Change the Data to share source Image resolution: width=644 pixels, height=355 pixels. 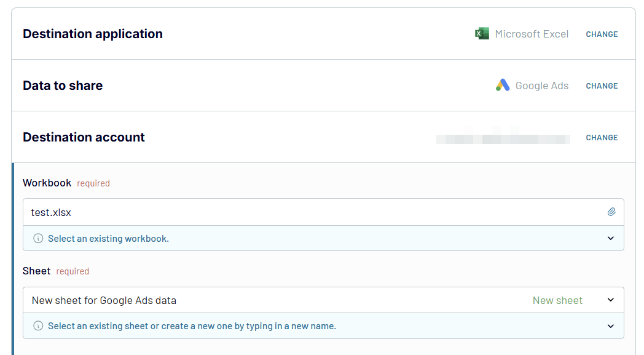[x=602, y=86]
